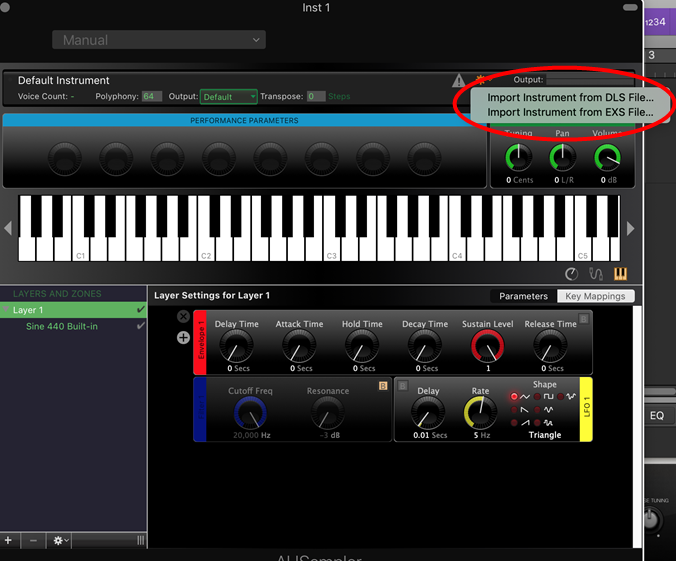
Task: Click the orange keyboard view icon
Action: pos(620,274)
